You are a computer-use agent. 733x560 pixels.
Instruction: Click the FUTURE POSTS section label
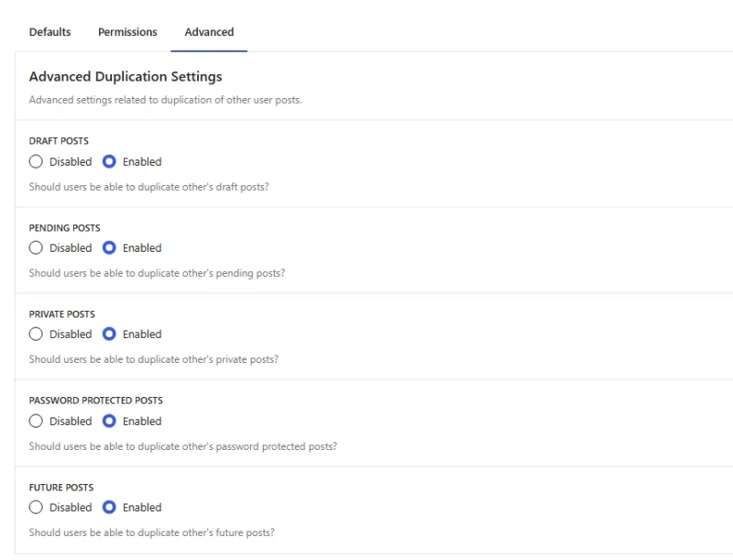point(60,488)
